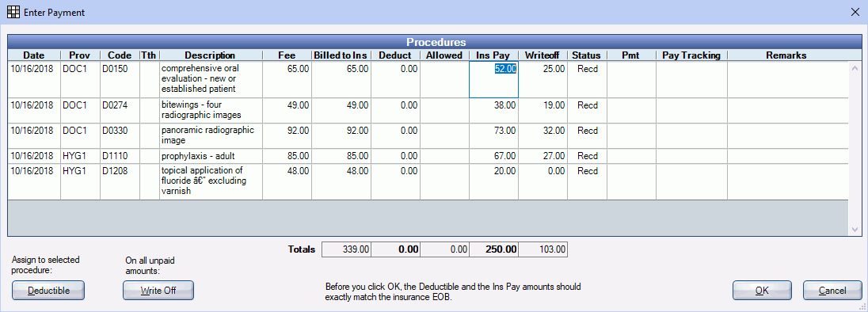Screen dimensions: 868x312
Task: Click the DOC1 provider in D0150 row
Action: pos(80,80)
